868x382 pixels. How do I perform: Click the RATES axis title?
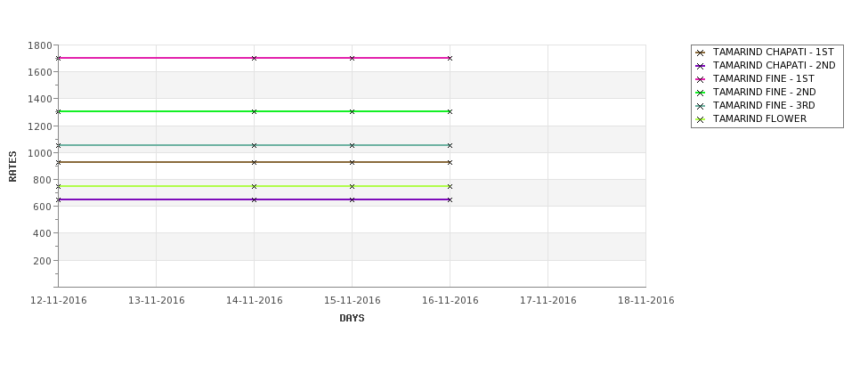click(x=12, y=167)
